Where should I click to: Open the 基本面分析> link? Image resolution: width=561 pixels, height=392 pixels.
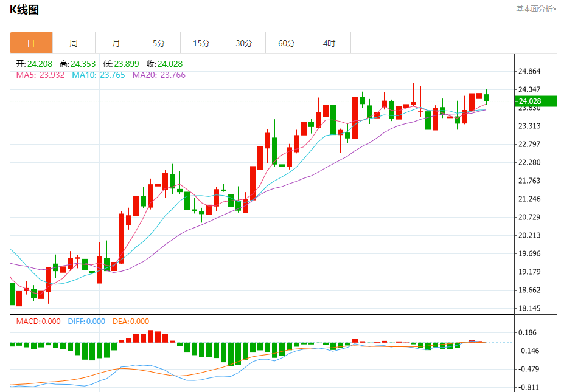[x=536, y=9]
